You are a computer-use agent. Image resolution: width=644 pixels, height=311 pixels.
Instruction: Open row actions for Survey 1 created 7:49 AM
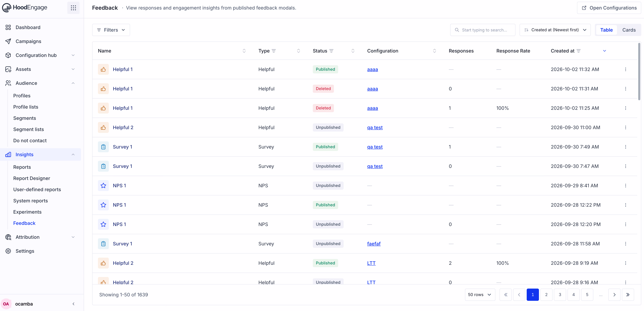pos(625,147)
